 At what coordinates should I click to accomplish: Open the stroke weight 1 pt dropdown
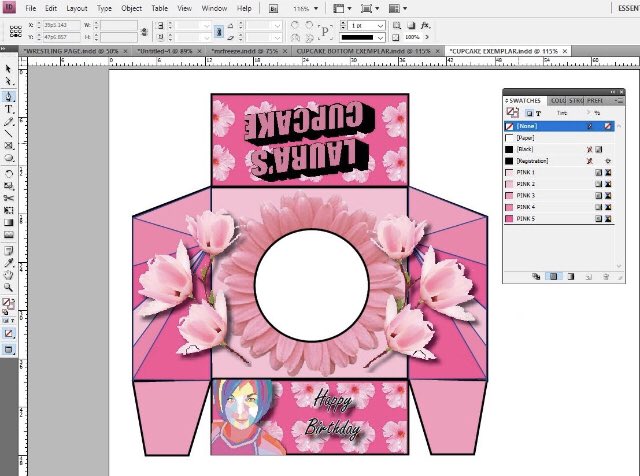pyautogui.click(x=380, y=25)
